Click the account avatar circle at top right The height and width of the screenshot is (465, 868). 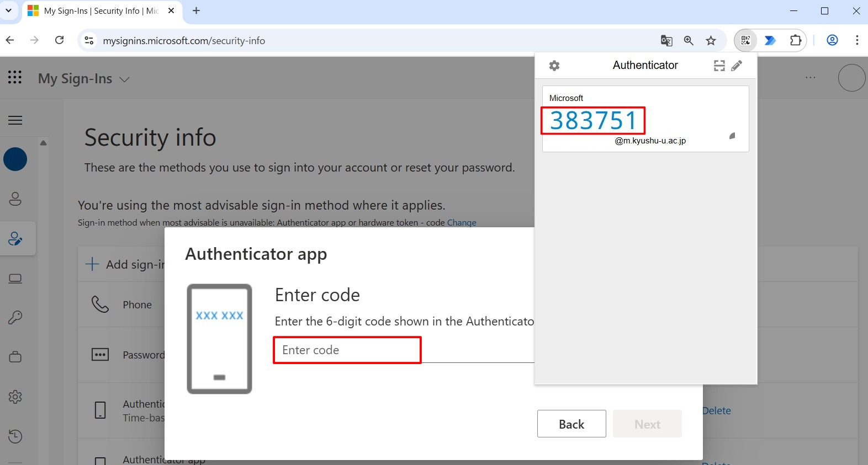[x=851, y=78]
